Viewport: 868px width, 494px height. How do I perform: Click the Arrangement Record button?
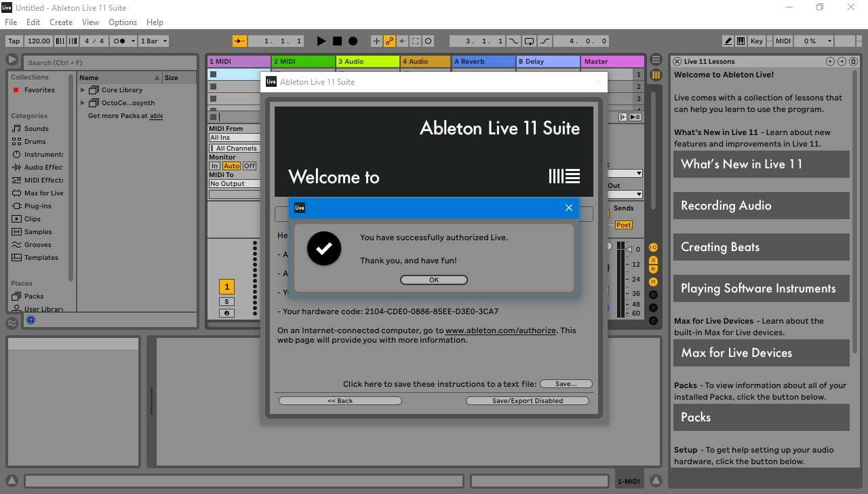[x=353, y=41]
